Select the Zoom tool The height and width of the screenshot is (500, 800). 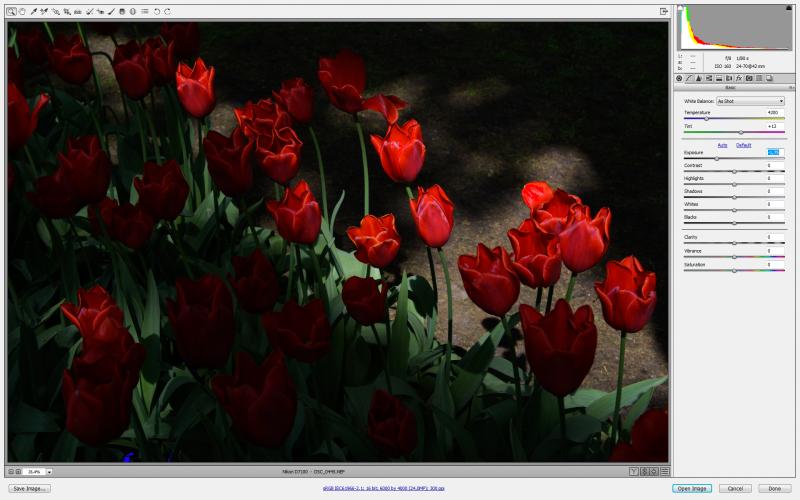tap(11, 11)
